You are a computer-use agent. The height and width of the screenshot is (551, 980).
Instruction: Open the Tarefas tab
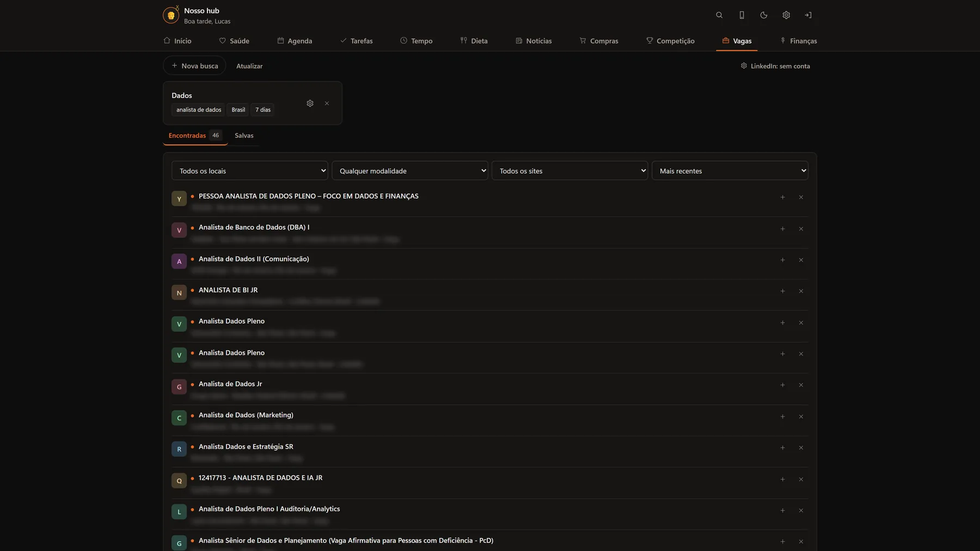(356, 41)
